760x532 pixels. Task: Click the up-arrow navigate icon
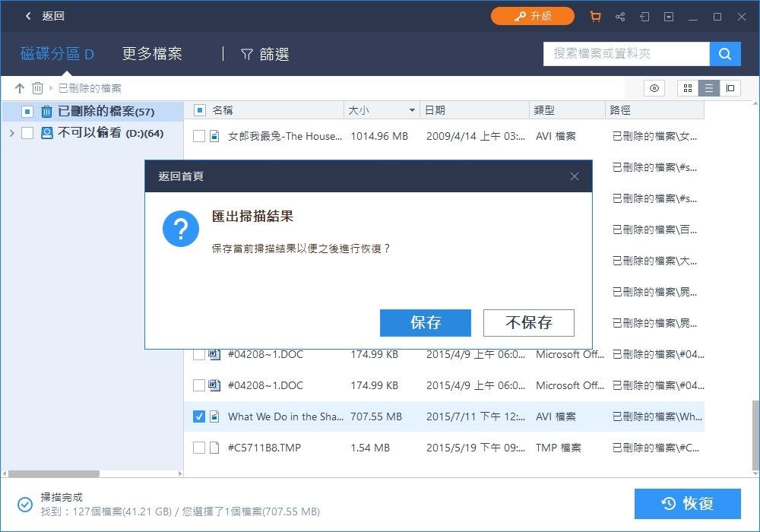tap(20, 88)
